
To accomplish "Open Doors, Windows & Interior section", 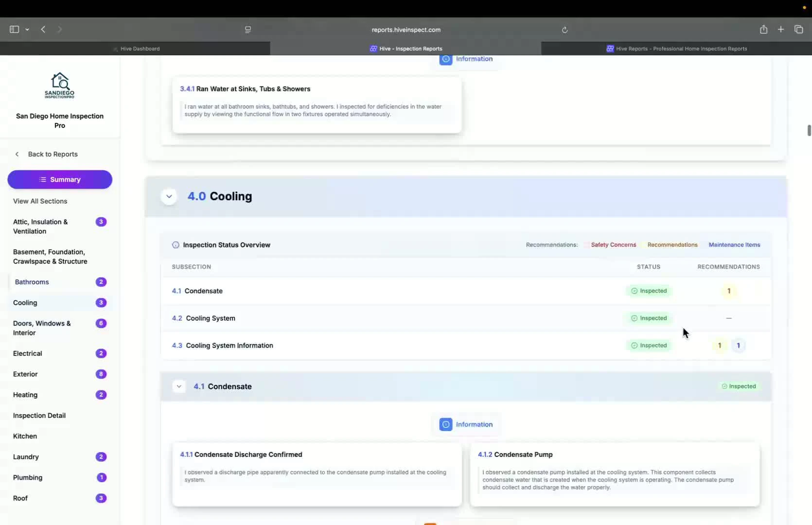I will (60, 328).
